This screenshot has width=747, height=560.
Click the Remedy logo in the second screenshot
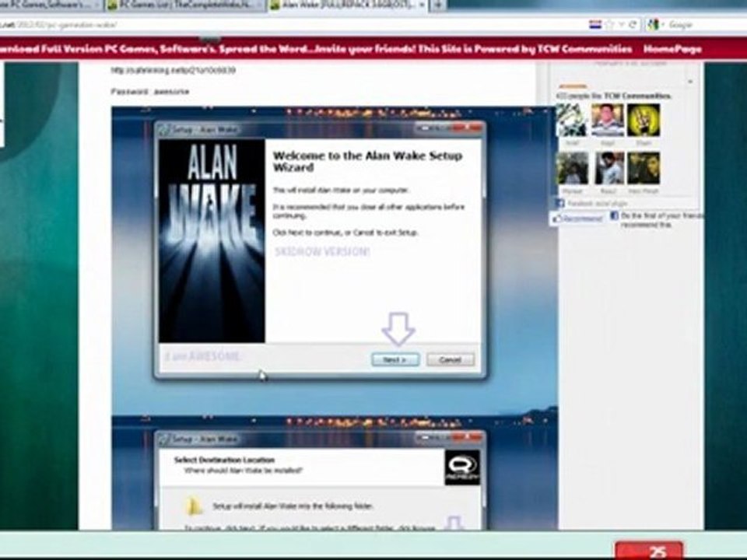pos(462,467)
